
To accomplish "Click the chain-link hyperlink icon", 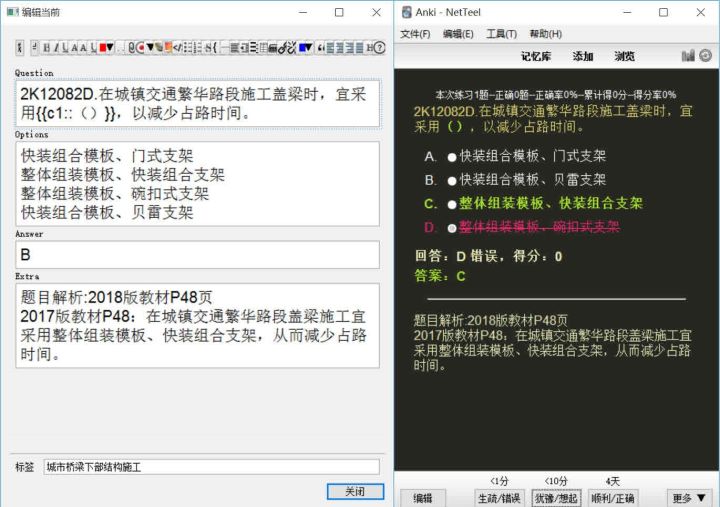I will [282, 48].
